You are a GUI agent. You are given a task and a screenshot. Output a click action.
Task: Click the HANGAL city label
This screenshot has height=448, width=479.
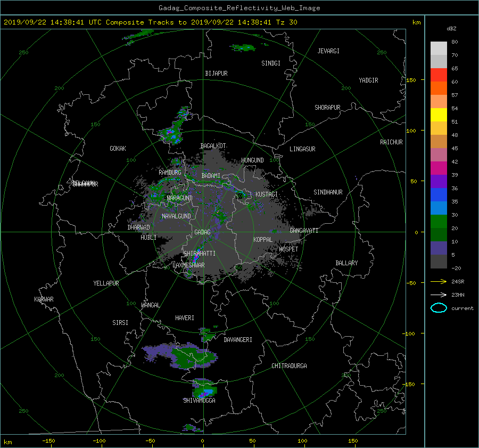pyautogui.click(x=151, y=305)
